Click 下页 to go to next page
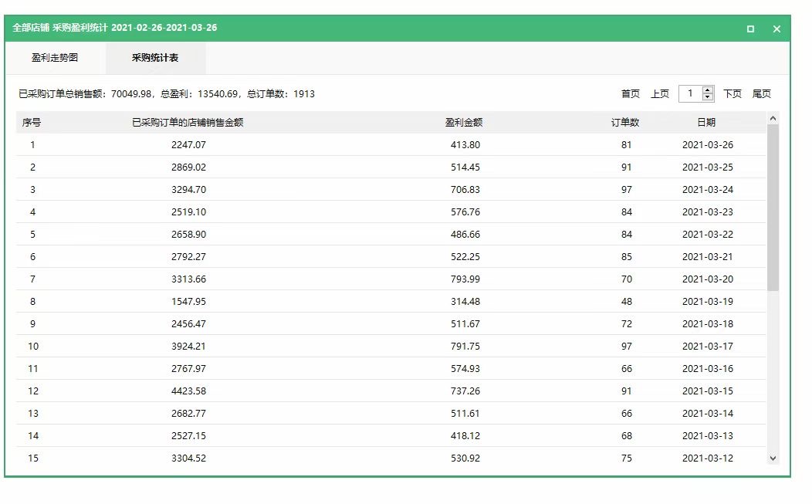The image size is (812, 504). [732, 93]
